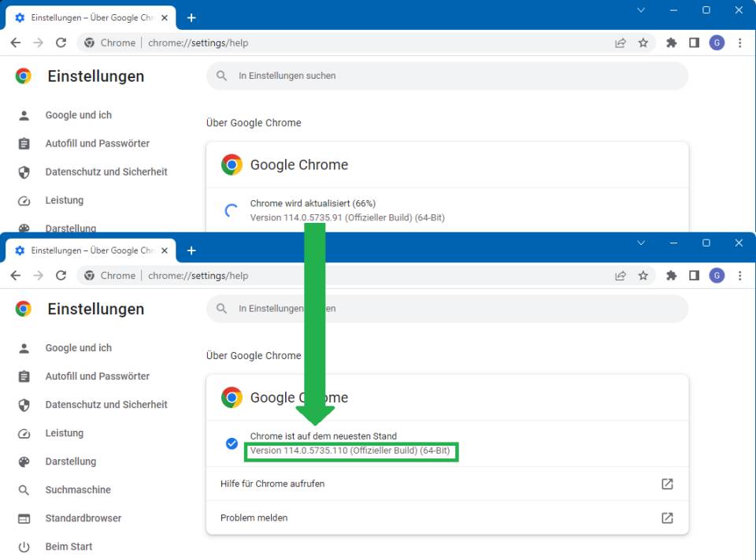Focus the settings search field in the lower window

pyautogui.click(x=447, y=308)
